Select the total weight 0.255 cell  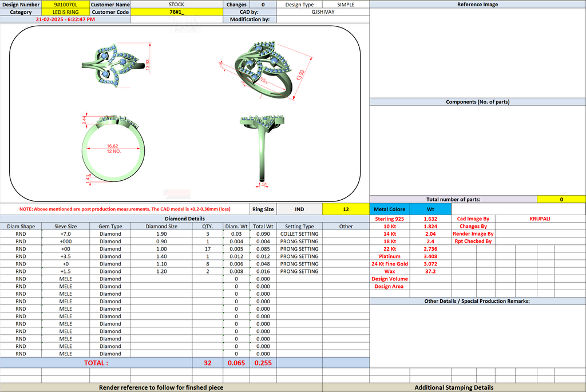point(263,363)
